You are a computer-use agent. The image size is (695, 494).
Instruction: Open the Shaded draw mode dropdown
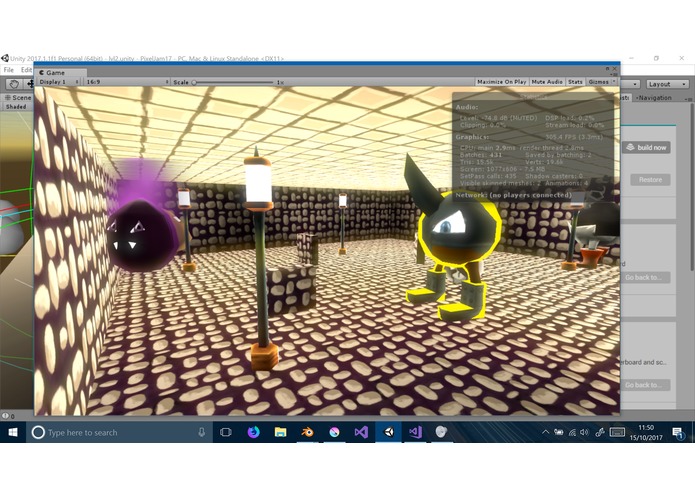[x=16, y=107]
